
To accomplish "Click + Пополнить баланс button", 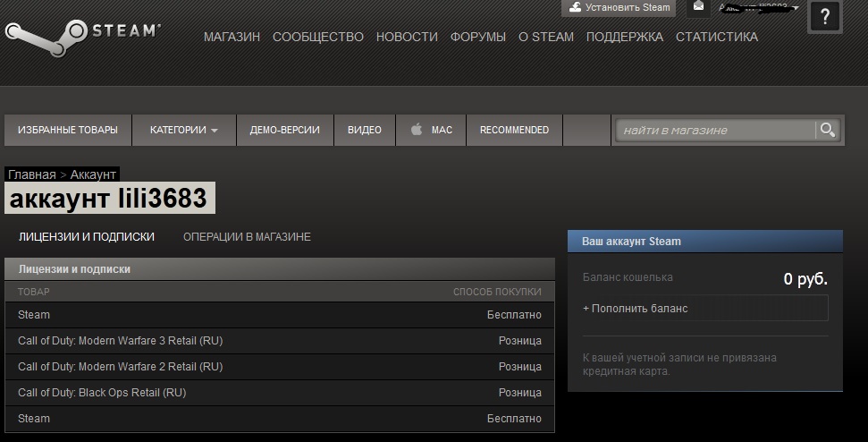I will tap(705, 308).
